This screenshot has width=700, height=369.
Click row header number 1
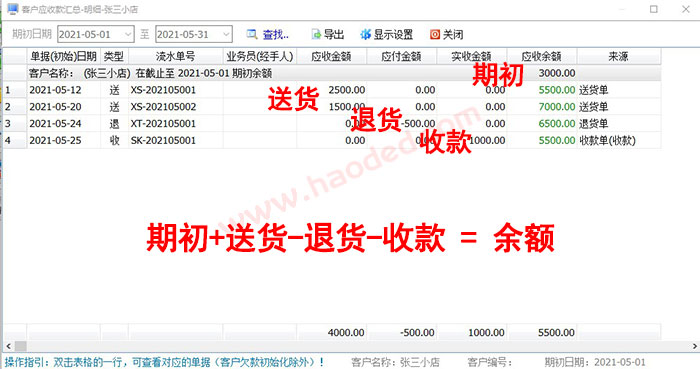pos(8,90)
